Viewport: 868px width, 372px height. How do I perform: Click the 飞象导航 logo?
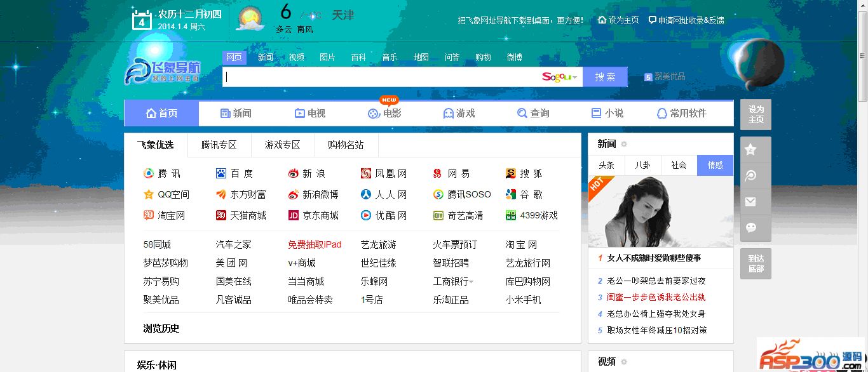click(x=163, y=72)
